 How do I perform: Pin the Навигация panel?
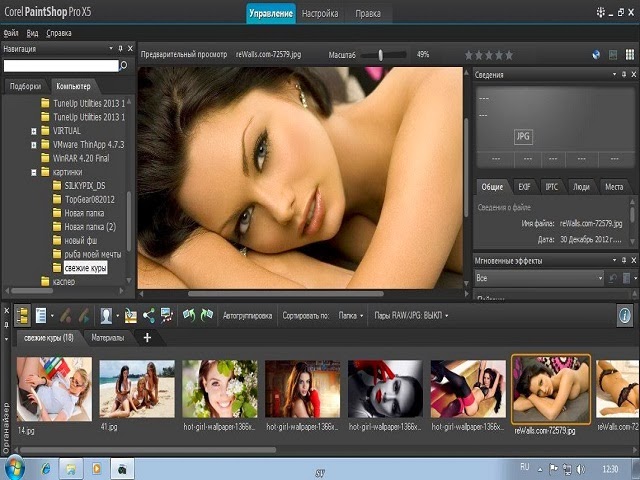(x=120, y=49)
